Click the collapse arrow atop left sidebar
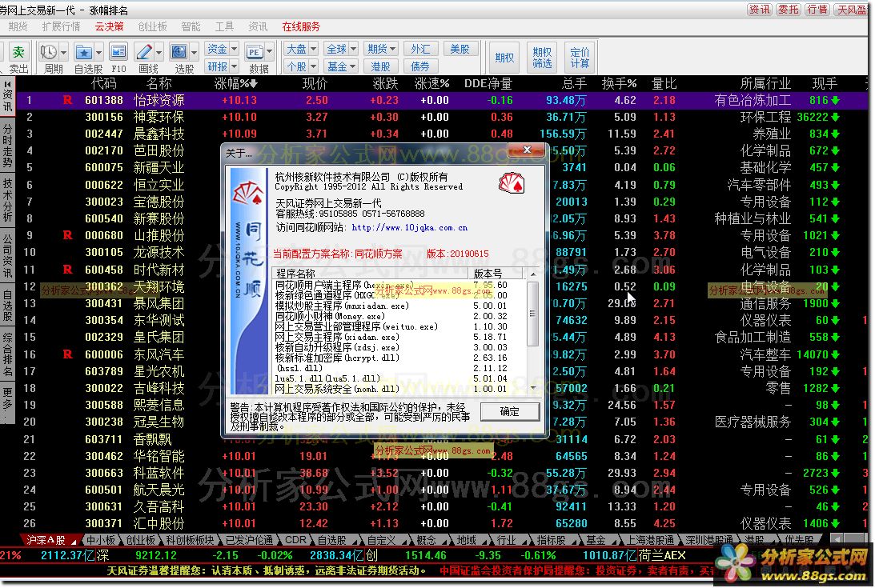 coord(8,84)
